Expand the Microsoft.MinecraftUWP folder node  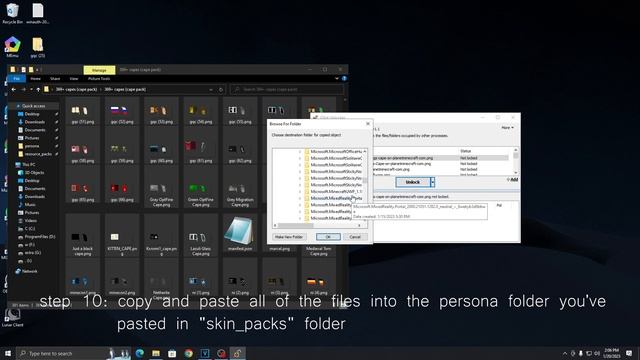point(300,191)
